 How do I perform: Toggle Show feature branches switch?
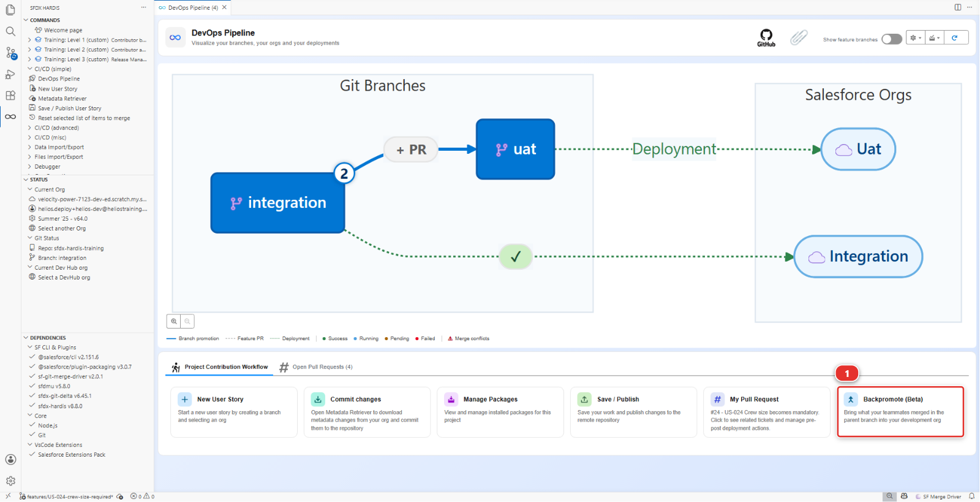tap(891, 39)
